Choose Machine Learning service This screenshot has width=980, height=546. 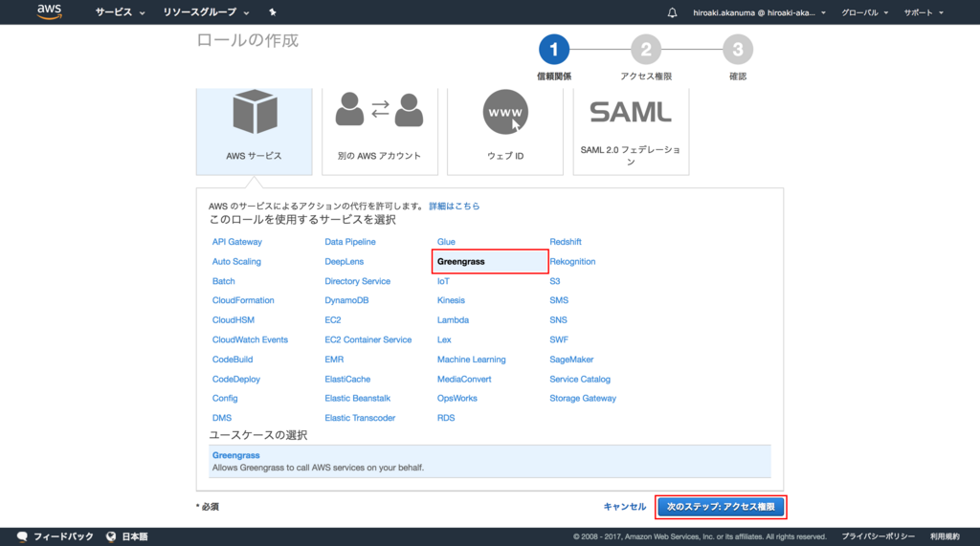(471, 360)
